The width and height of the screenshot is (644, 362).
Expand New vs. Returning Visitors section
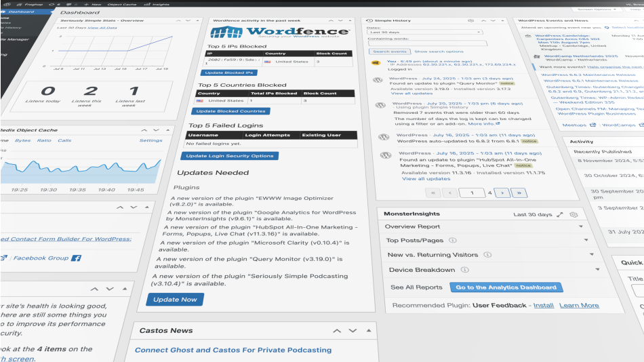click(591, 256)
